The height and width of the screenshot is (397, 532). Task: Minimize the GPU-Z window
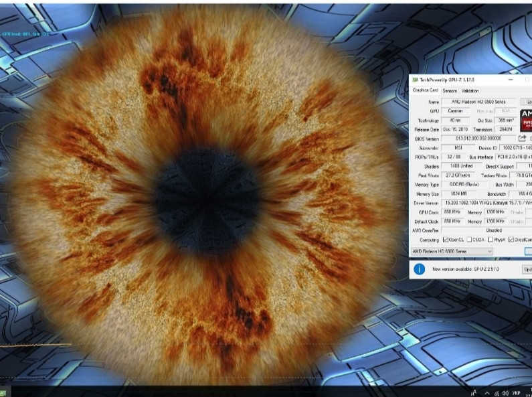tap(511, 80)
